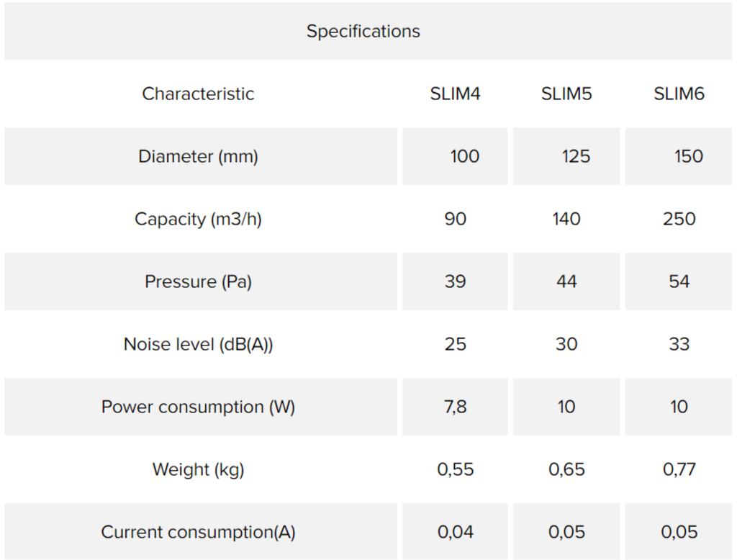Click the SLIM4 current value 0,04

click(x=455, y=532)
